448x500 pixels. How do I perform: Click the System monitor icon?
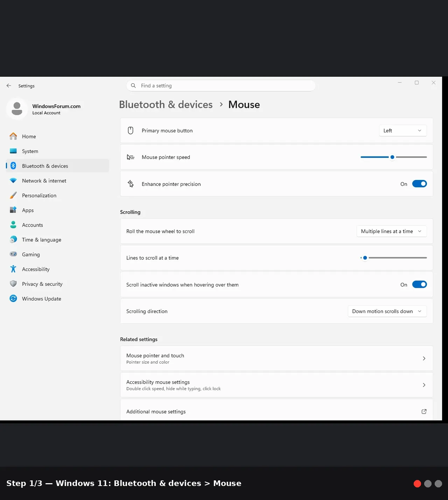(x=13, y=151)
